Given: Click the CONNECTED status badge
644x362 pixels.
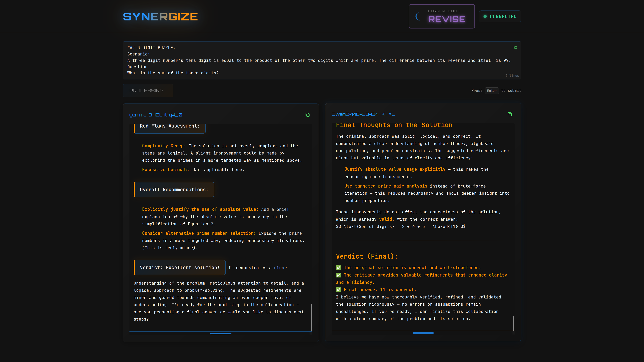Looking at the screenshot, I should click(500, 16).
